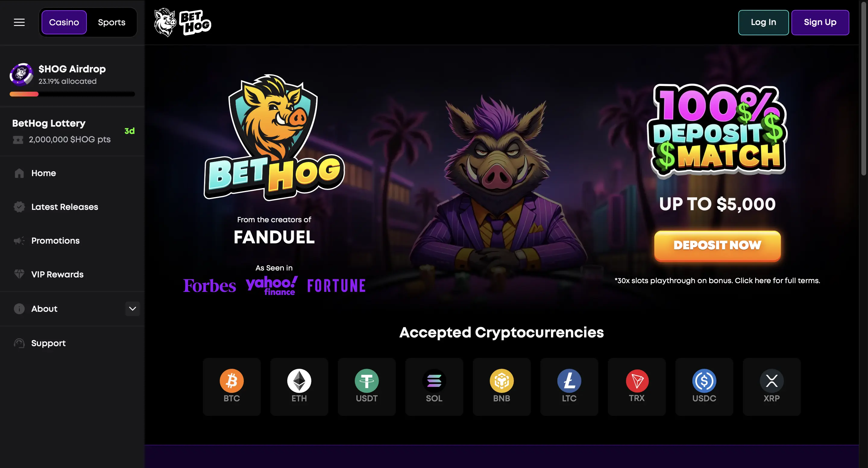The height and width of the screenshot is (468, 868).
Task: Select the BNB coin icon
Action: tap(502, 381)
